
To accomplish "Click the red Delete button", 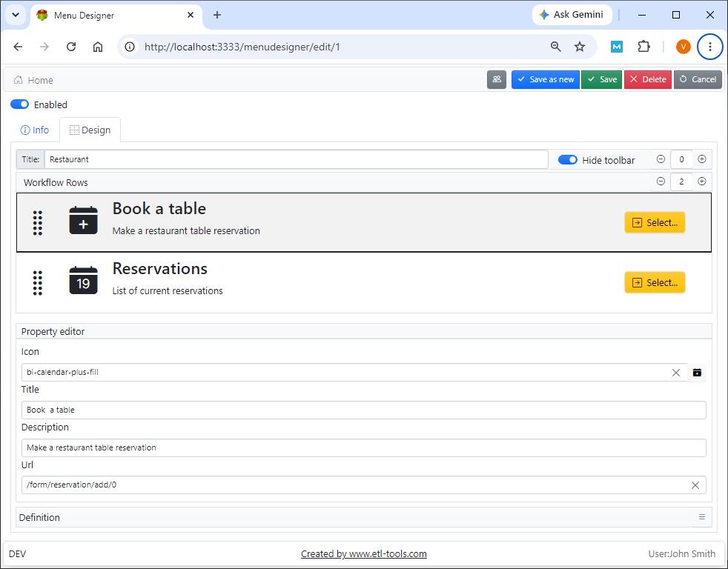I will [648, 79].
